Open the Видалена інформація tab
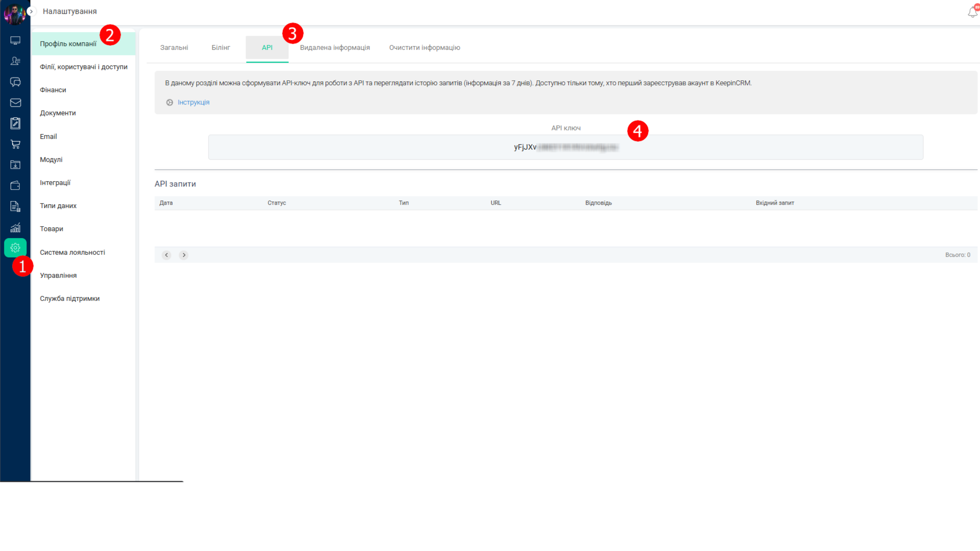The width and height of the screenshot is (980, 551). 335,47
